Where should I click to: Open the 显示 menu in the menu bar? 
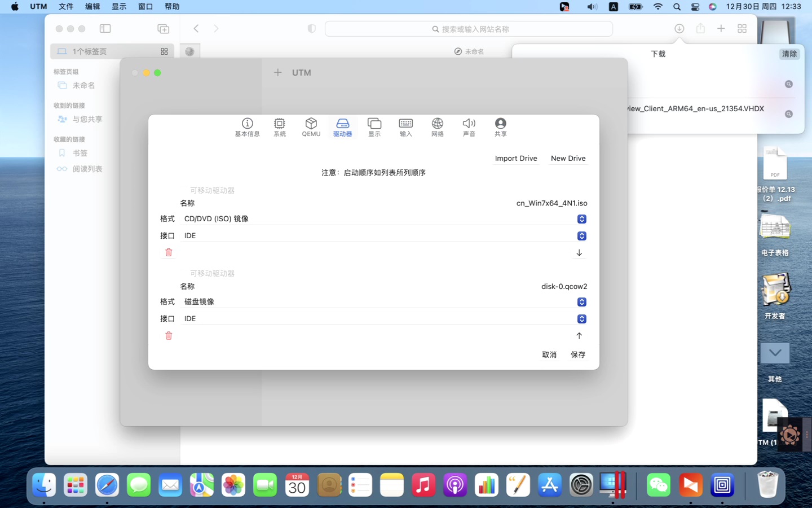click(119, 7)
